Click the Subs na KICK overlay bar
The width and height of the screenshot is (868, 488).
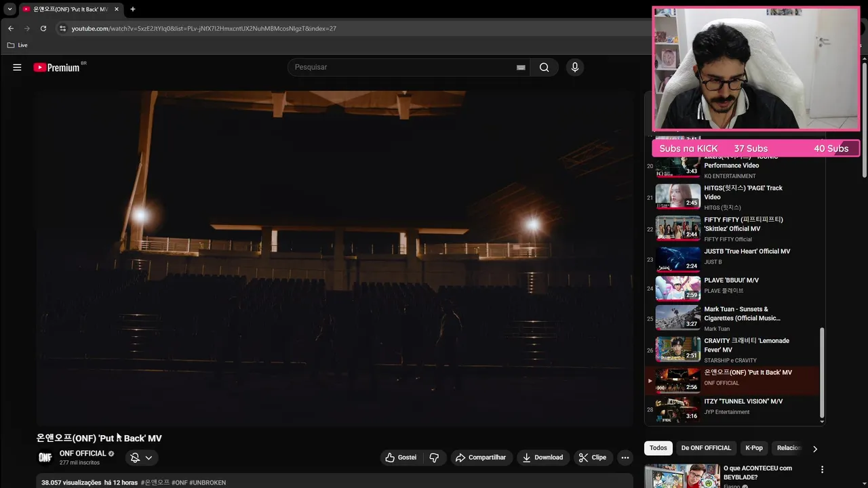[x=755, y=148]
